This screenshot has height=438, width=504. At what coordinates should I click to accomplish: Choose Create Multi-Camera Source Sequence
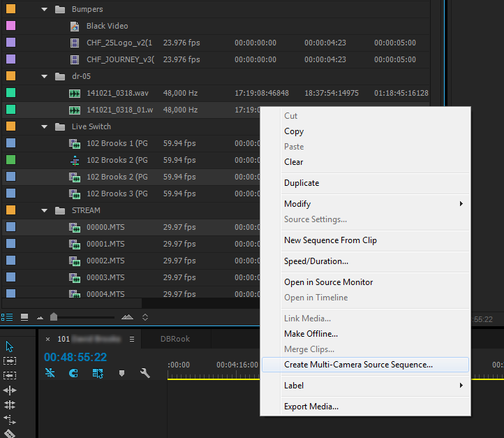tap(358, 365)
